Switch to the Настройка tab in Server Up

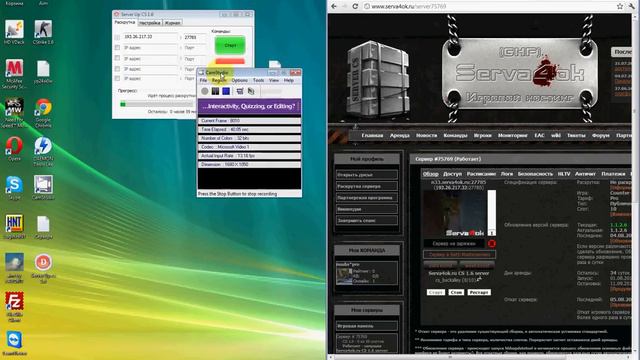[x=150, y=23]
